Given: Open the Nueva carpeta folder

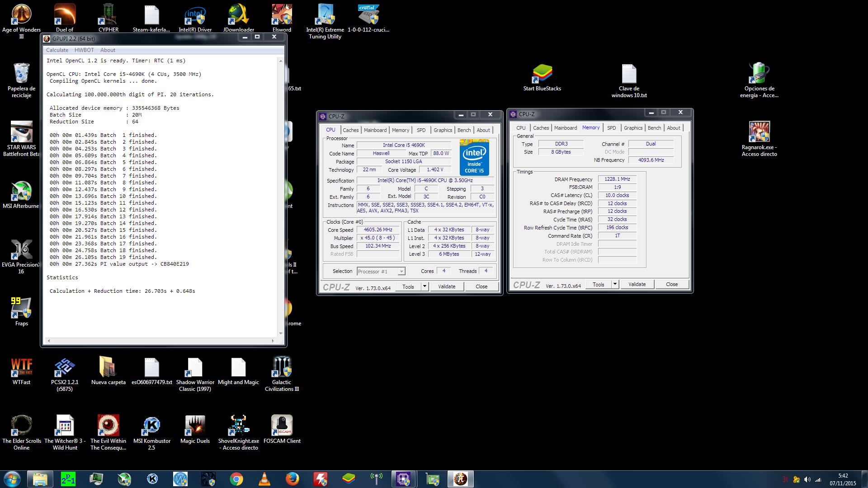Looking at the screenshot, I should click(108, 371).
